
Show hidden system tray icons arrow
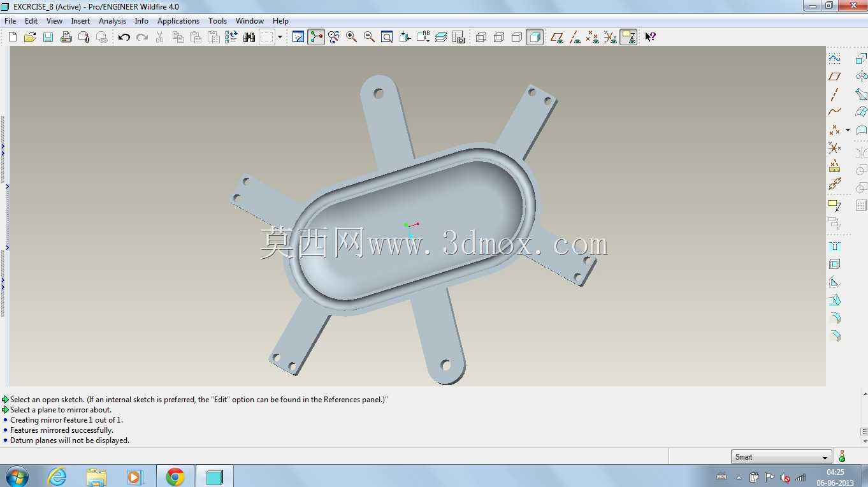tap(739, 477)
